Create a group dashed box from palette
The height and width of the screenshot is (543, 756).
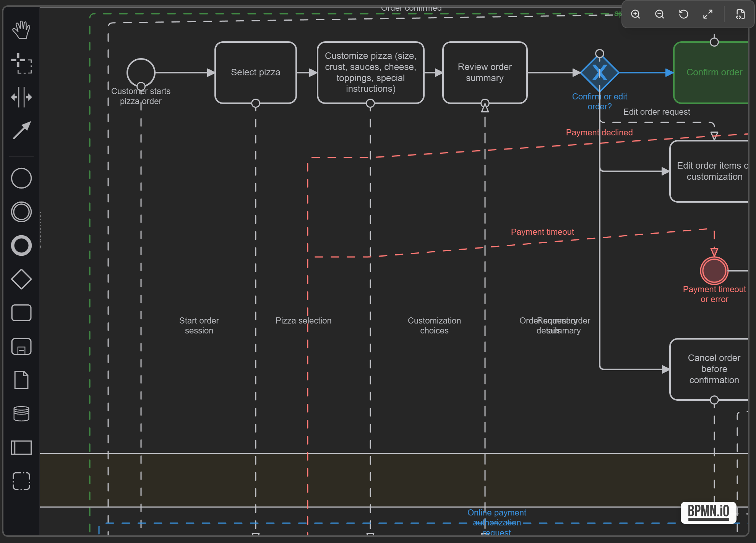21,481
